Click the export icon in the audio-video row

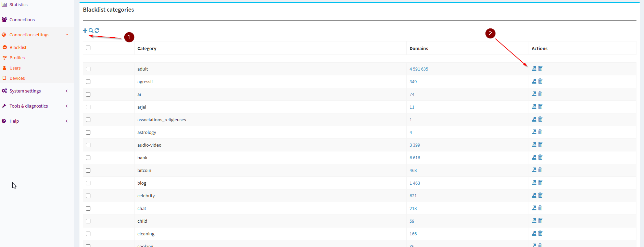pyautogui.click(x=534, y=145)
